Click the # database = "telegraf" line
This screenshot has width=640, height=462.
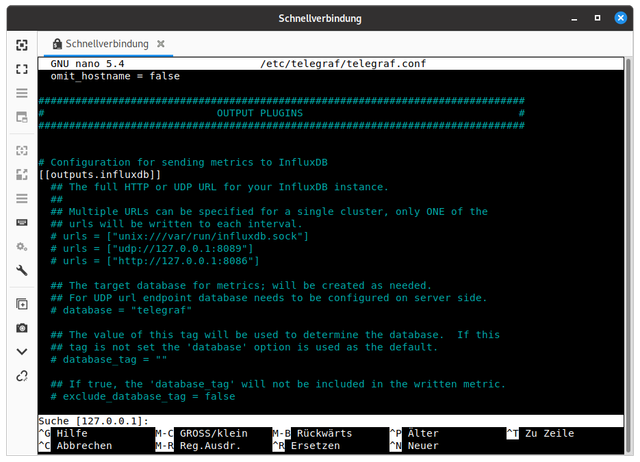(121, 310)
